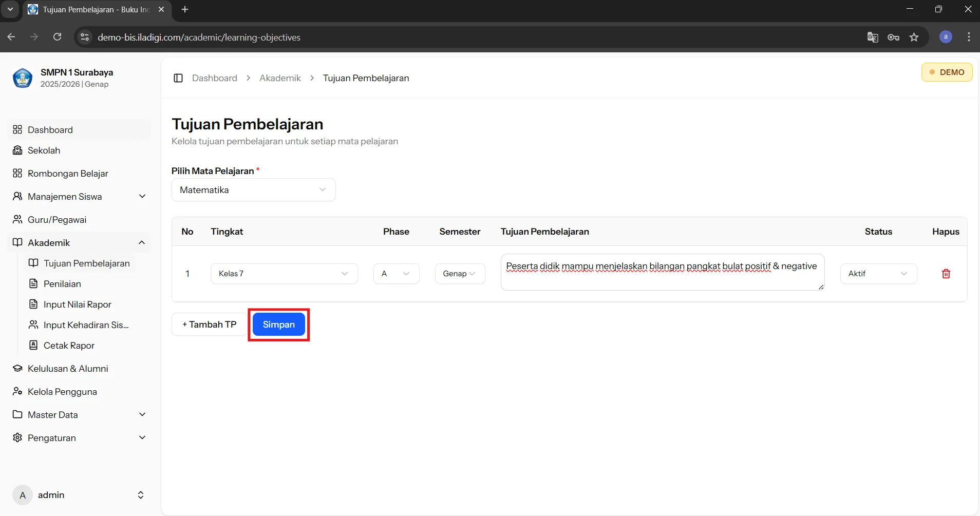Open the browser tab search dropdown arrow
The height and width of the screenshot is (516, 980).
click(10, 9)
